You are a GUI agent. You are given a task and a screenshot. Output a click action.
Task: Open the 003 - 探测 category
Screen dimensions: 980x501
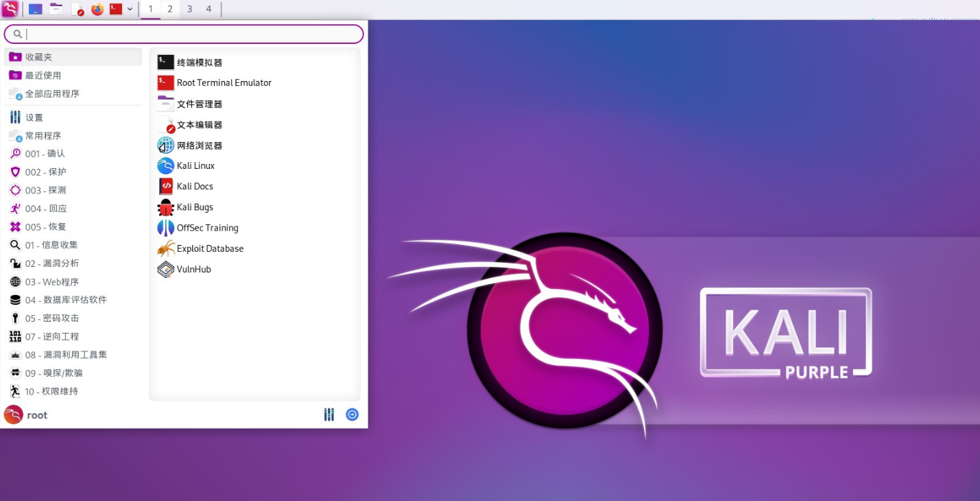coord(73,190)
